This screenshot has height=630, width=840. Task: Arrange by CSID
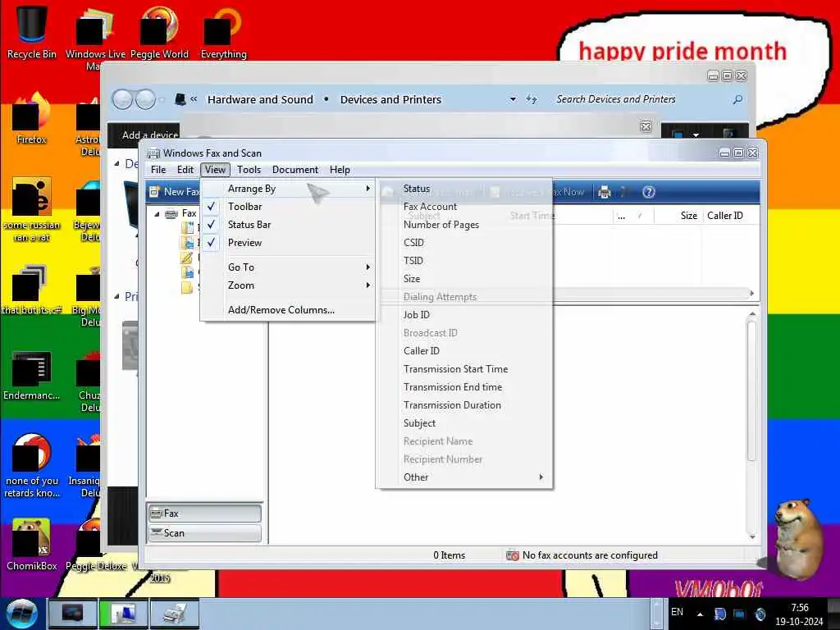464,243
